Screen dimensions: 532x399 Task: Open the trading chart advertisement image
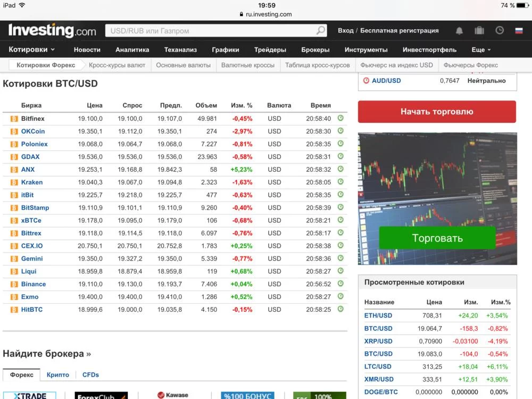tap(437, 198)
